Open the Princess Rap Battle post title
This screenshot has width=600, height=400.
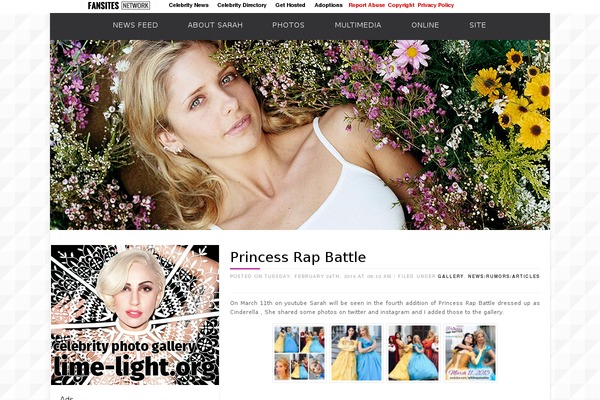pyautogui.click(x=298, y=257)
